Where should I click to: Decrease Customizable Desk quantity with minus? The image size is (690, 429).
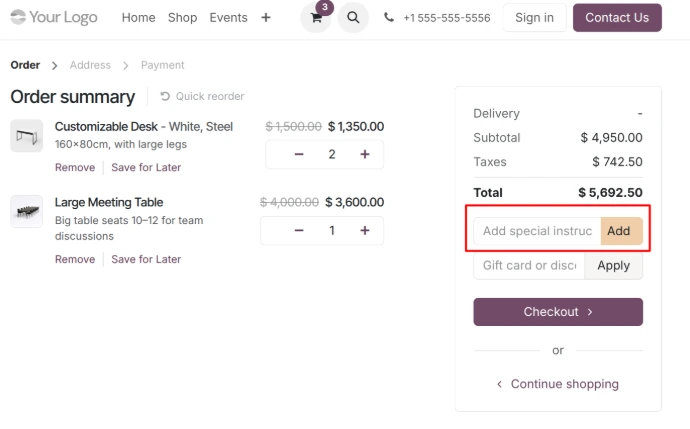(298, 154)
